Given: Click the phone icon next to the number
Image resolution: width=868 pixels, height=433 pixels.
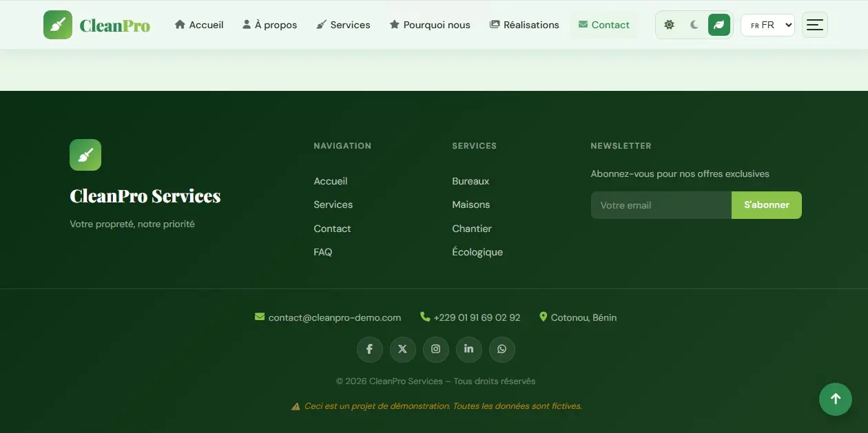Looking at the screenshot, I should 424,317.
